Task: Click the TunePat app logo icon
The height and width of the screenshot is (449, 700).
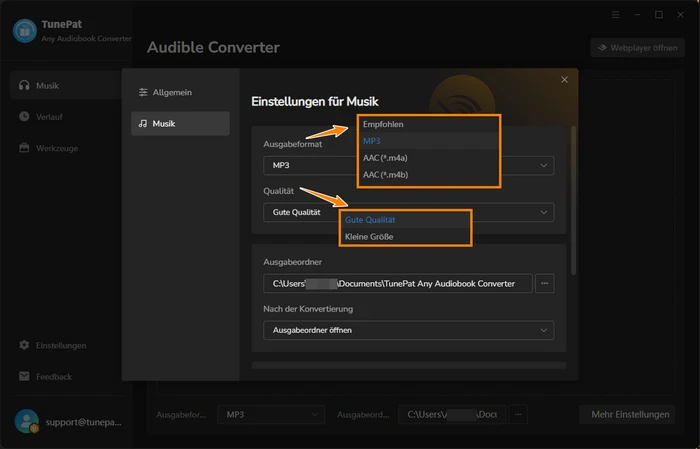Action: click(25, 31)
